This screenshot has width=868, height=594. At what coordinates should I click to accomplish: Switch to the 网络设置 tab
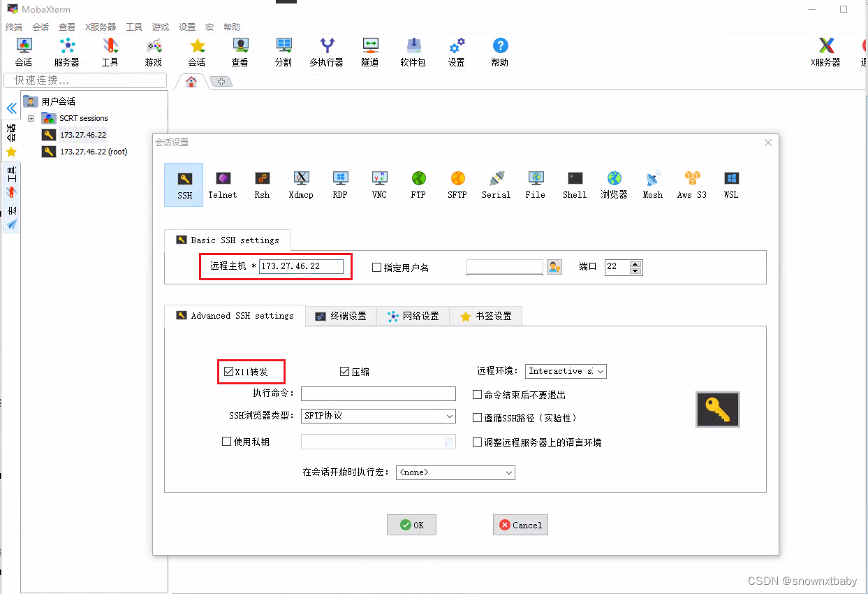pyautogui.click(x=413, y=316)
